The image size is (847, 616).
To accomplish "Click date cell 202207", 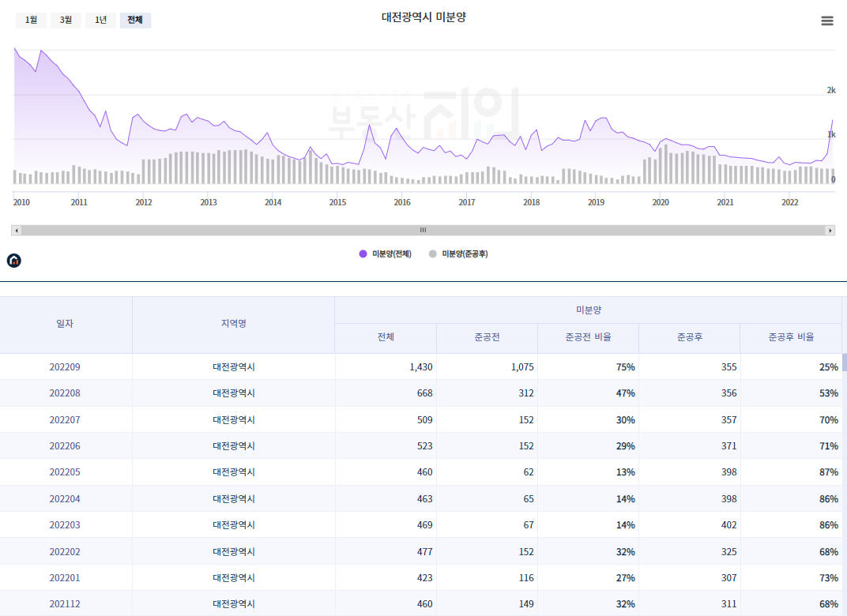I will [65, 420].
